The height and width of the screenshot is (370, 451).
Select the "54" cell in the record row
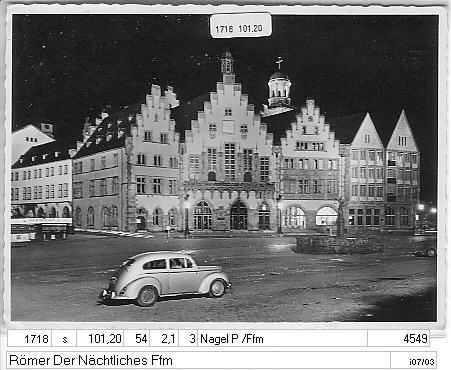pyautogui.click(x=137, y=339)
